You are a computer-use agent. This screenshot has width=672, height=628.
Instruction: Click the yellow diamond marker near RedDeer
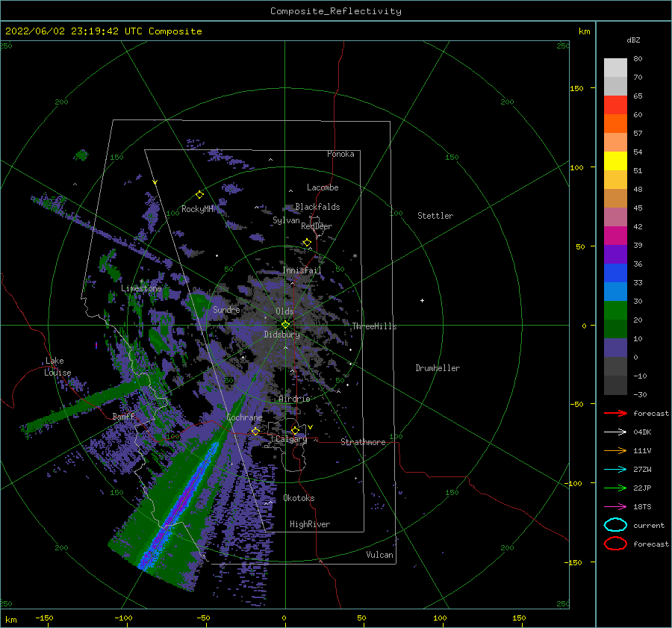tap(307, 243)
